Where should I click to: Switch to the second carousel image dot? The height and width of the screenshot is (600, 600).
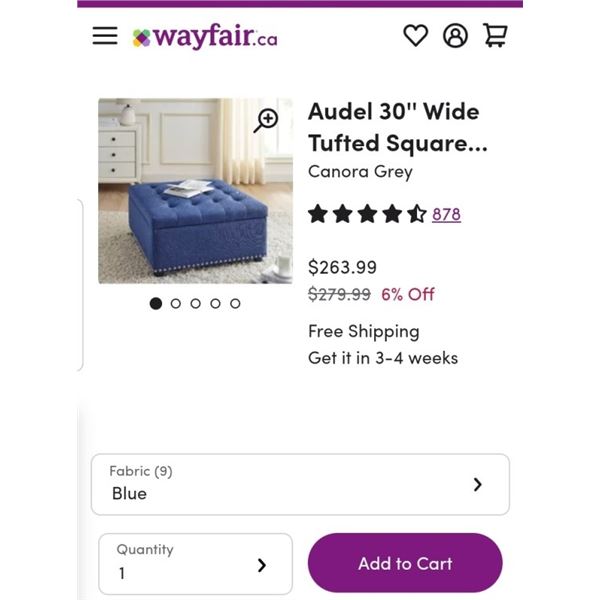coord(176,303)
